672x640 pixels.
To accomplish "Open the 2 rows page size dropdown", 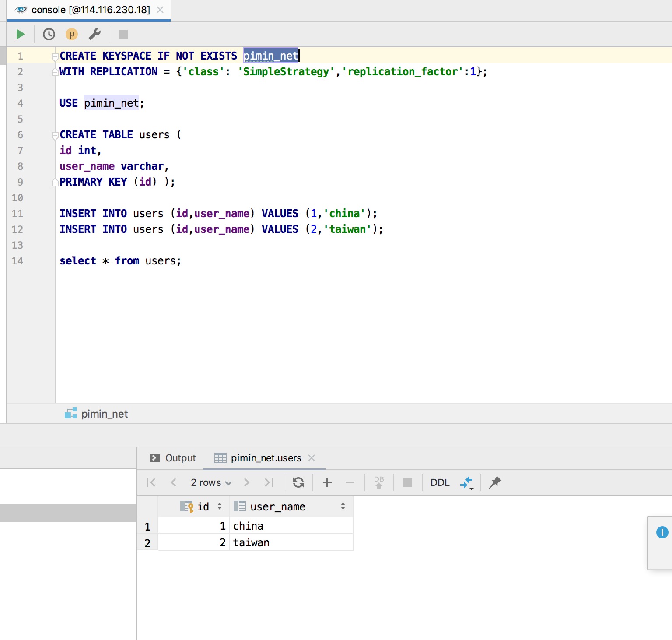I will [x=211, y=482].
